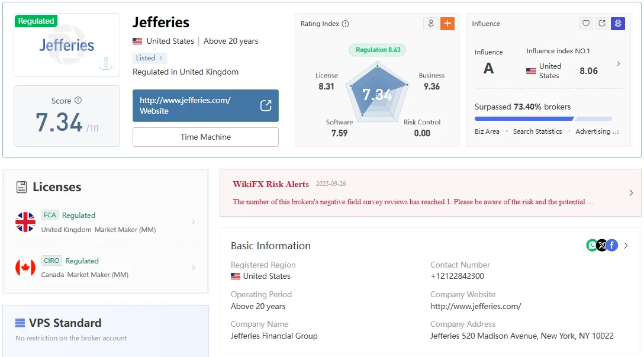Click the share icon in Influence panel
The image size is (644, 357).
[602, 24]
